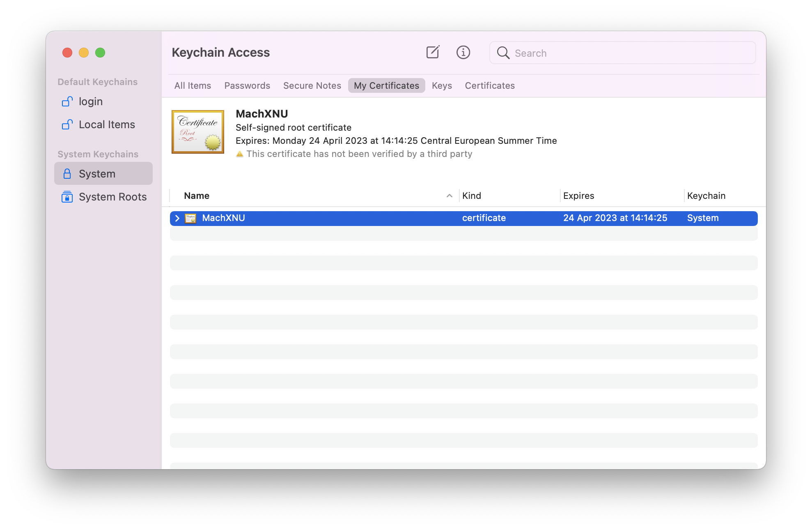812x530 pixels.
Task: Click the unlock icon beside Local Items
Action: 67,124
